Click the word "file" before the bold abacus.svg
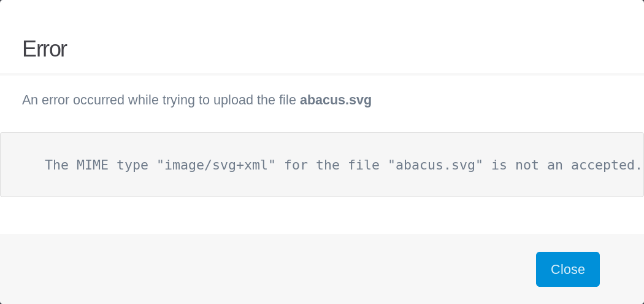This screenshot has height=304, width=644. coord(289,100)
